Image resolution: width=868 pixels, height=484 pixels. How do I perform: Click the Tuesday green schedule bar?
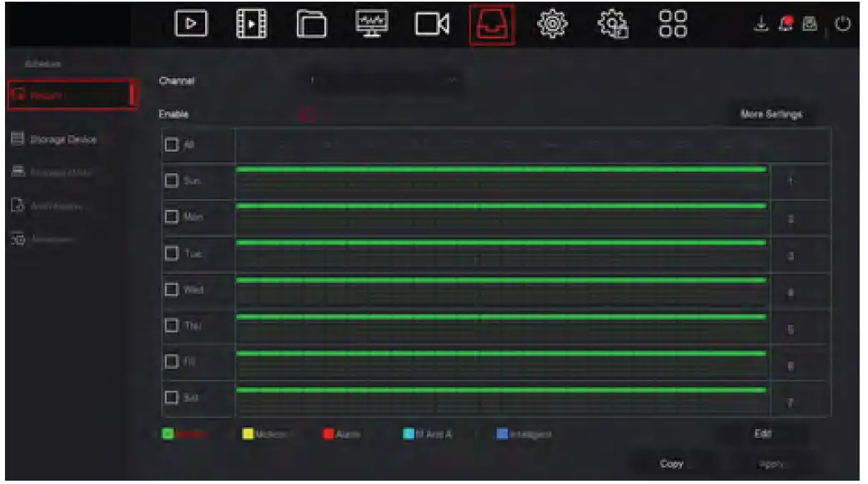click(x=501, y=242)
